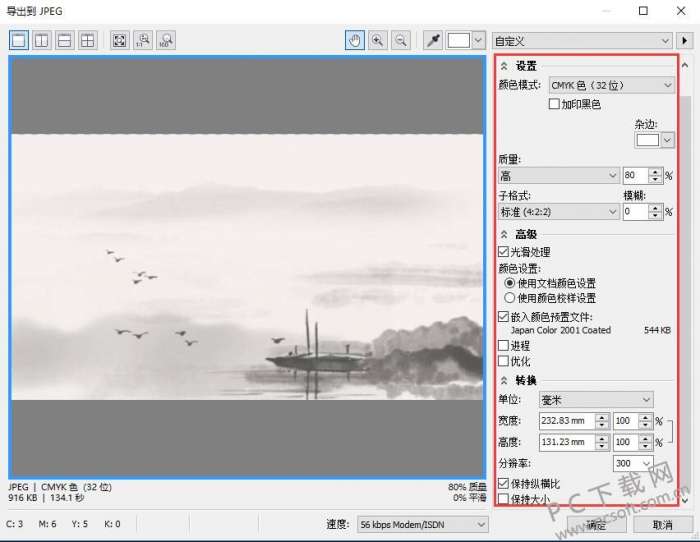Select 使用颜色校样设置 radio button

point(509,298)
